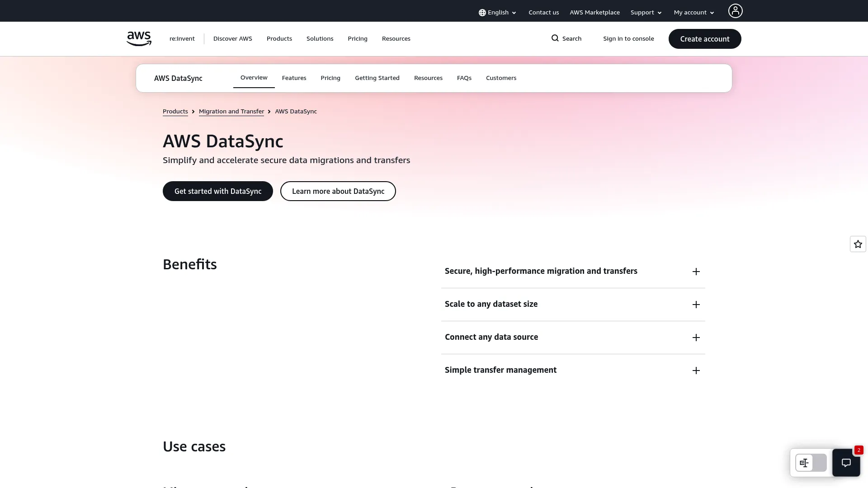Click the Benefits heading
Screen dimensions: 868x488
[x=190, y=264]
